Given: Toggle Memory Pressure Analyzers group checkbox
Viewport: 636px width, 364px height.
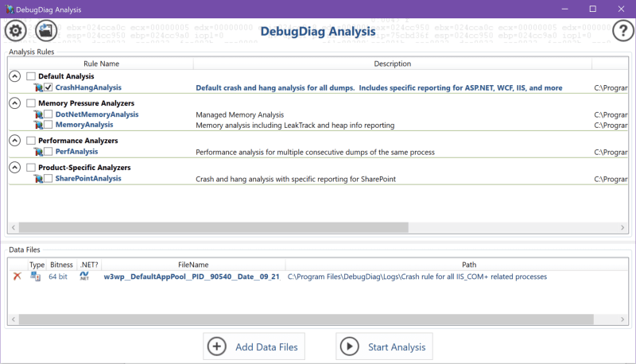Looking at the screenshot, I should click(31, 103).
